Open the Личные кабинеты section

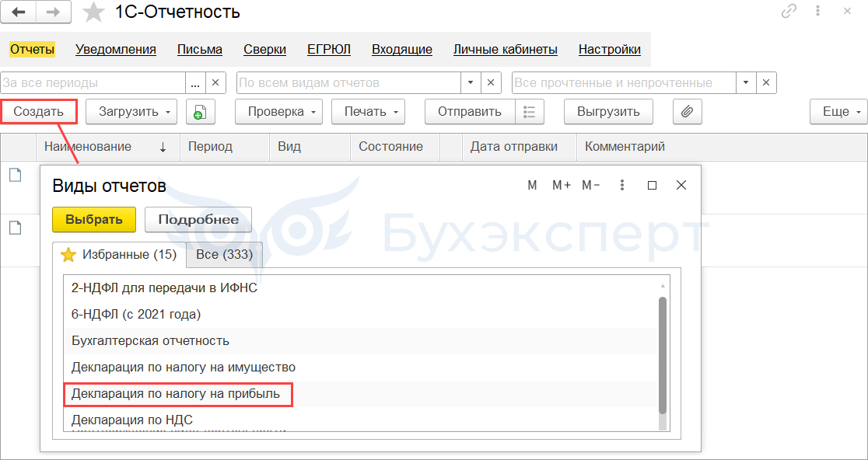(506, 49)
